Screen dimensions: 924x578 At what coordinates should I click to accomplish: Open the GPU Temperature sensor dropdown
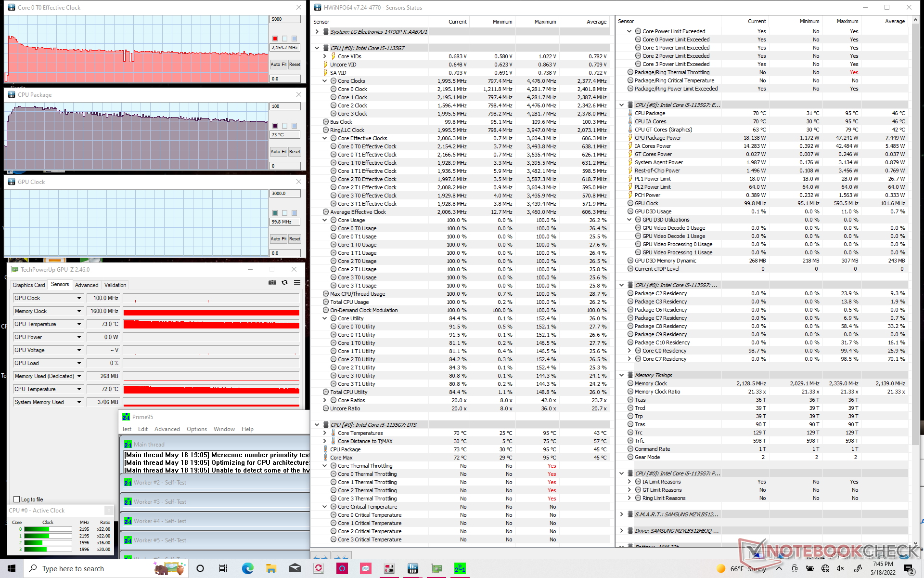point(79,324)
